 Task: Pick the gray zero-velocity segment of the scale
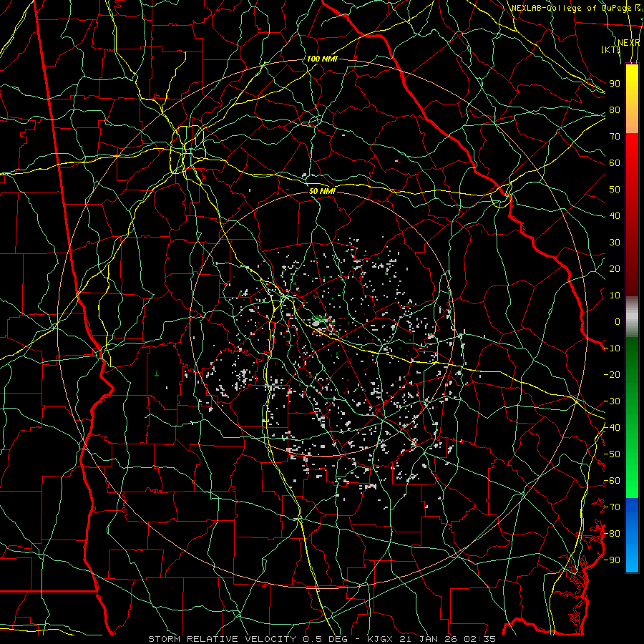(x=632, y=317)
